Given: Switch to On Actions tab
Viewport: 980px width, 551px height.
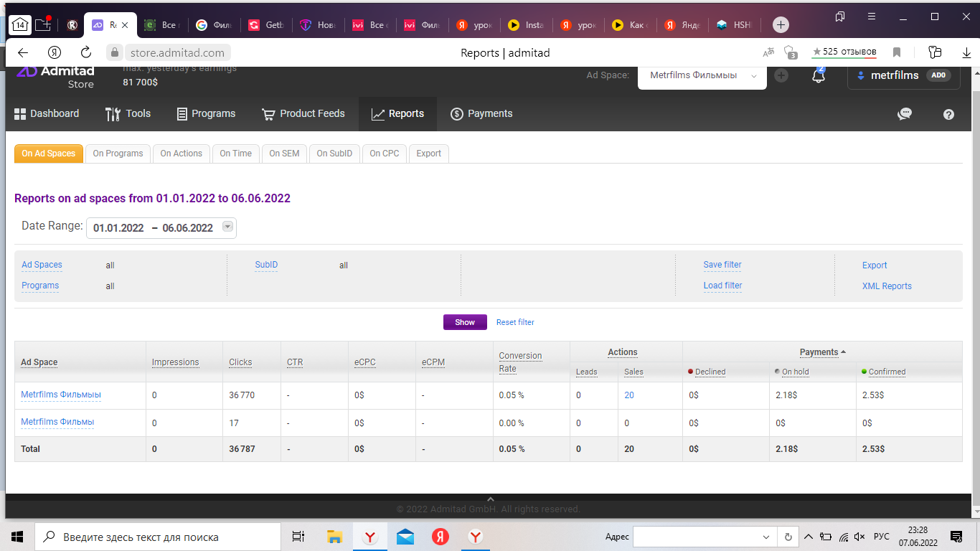Looking at the screenshot, I should [181, 154].
